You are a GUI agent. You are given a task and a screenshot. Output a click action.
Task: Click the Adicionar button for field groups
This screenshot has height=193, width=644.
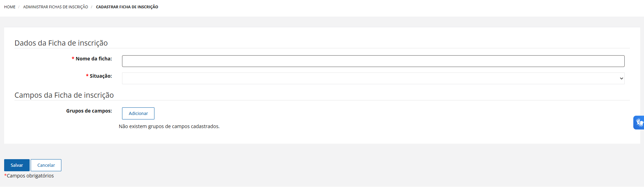[x=138, y=113]
